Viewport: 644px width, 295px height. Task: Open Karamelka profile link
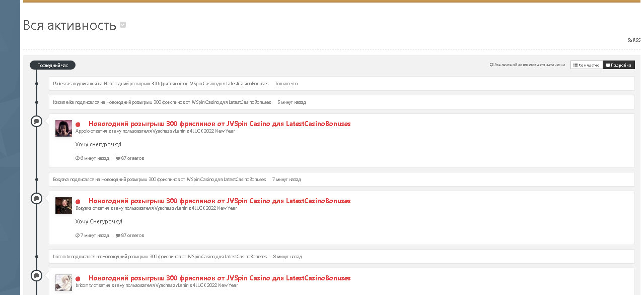(63, 102)
